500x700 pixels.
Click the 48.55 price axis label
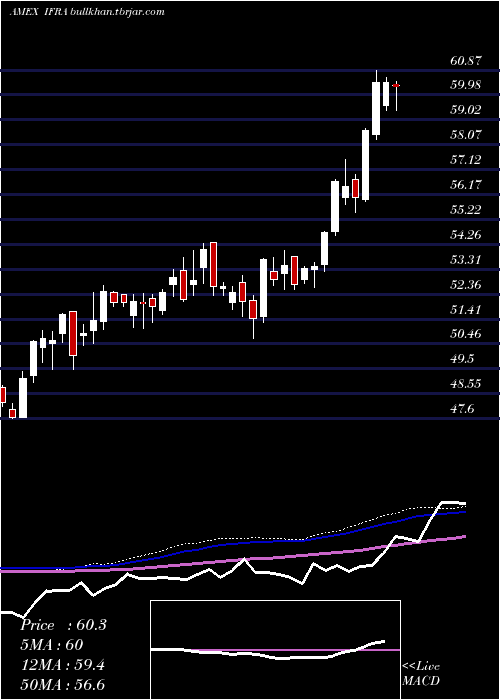coord(466,384)
